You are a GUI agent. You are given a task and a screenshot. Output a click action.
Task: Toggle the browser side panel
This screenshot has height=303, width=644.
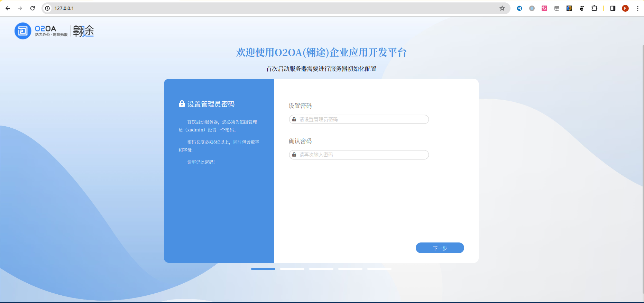[x=613, y=8]
